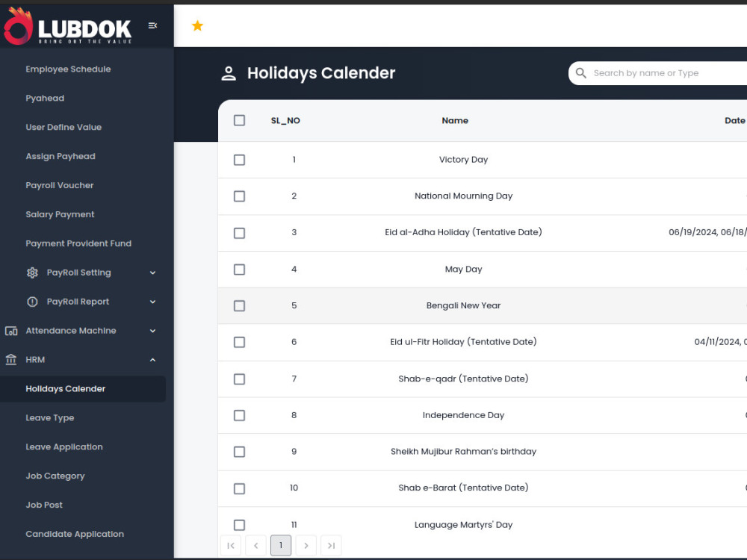This screenshot has height=560, width=747.
Task: Click the PayRoll Setting gear icon
Action: [x=32, y=273]
